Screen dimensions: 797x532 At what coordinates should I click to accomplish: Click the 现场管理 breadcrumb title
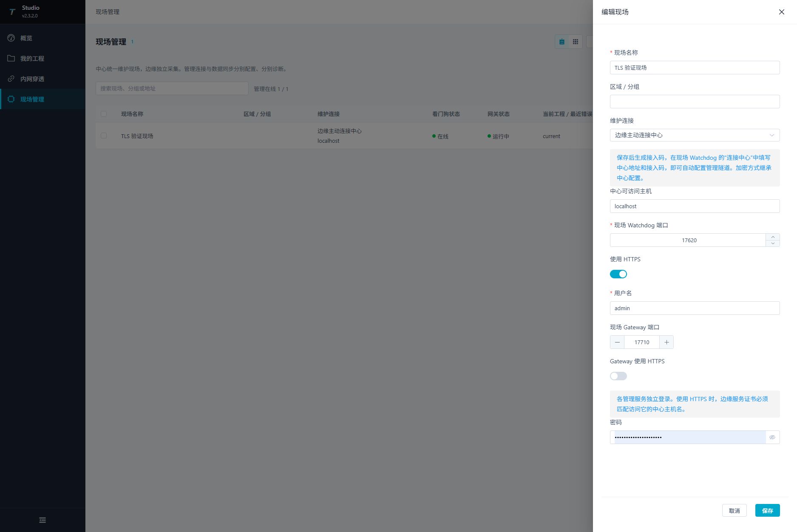pos(108,12)
